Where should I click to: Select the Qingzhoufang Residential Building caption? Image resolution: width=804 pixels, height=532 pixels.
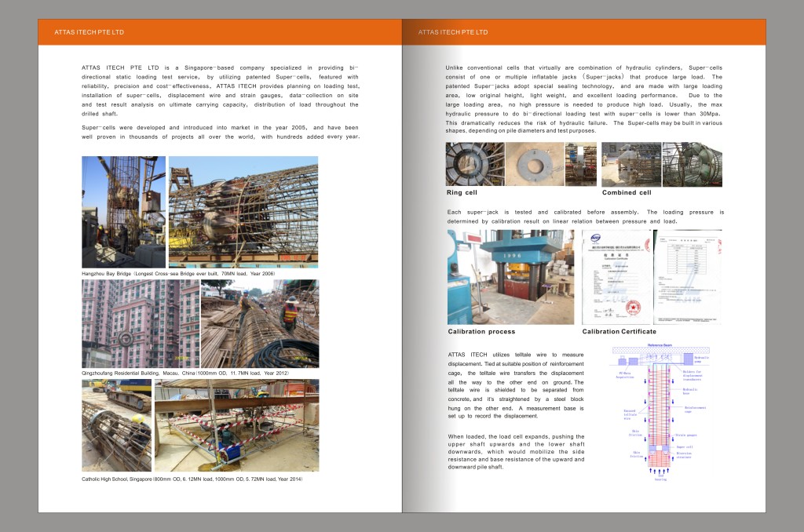(x=185, y=373)
